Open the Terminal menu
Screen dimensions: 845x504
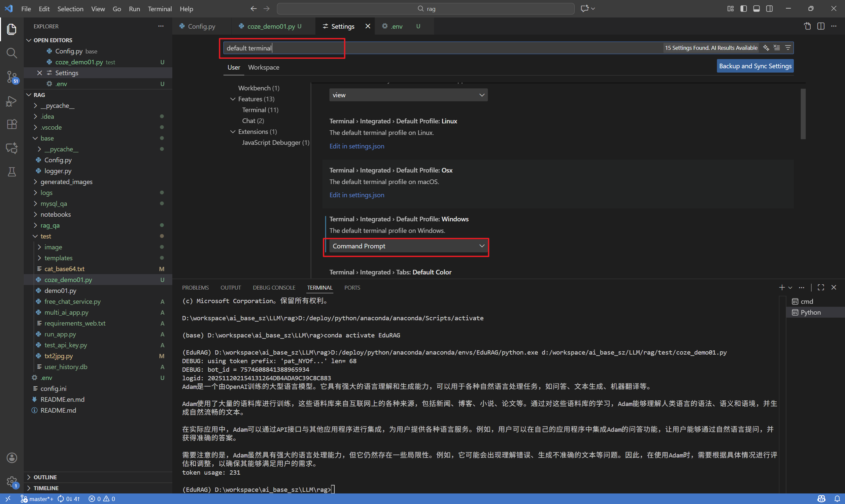click(159, 9)
